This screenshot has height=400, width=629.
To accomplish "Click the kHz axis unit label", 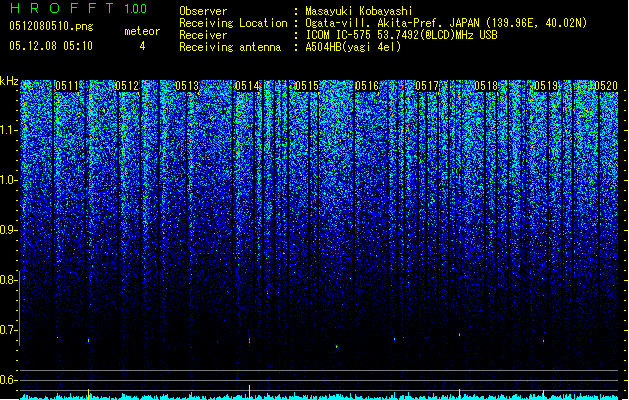I will (x=9, y=81).
